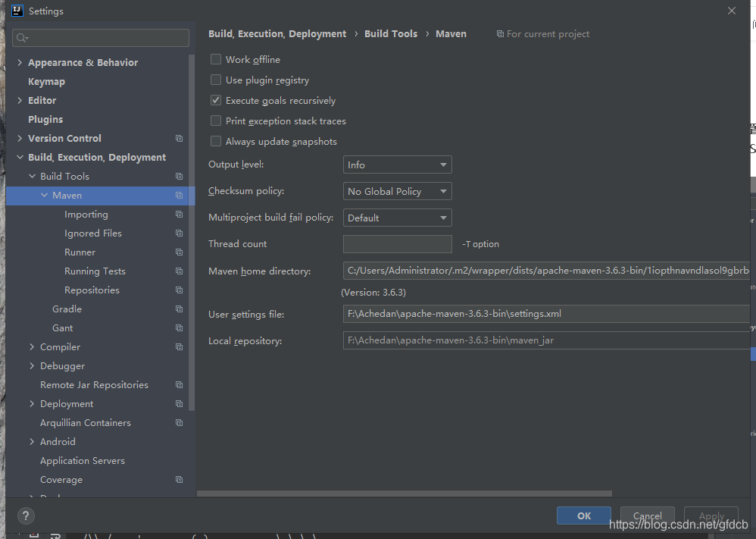Open help with the question mark button

tap(26, 515)
